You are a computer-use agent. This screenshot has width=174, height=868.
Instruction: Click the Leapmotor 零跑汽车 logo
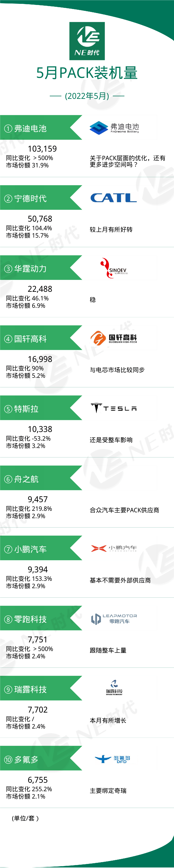point(114,619)
